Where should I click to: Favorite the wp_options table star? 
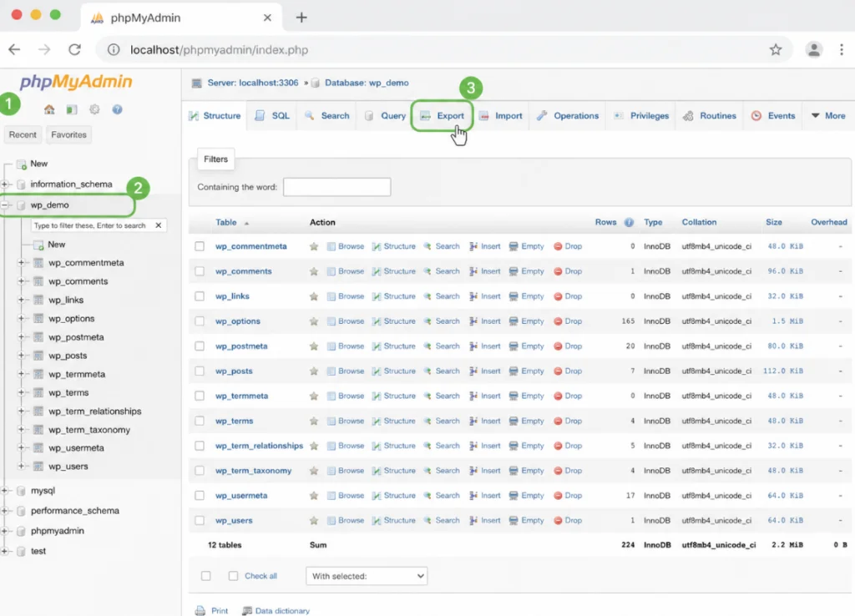314,321
